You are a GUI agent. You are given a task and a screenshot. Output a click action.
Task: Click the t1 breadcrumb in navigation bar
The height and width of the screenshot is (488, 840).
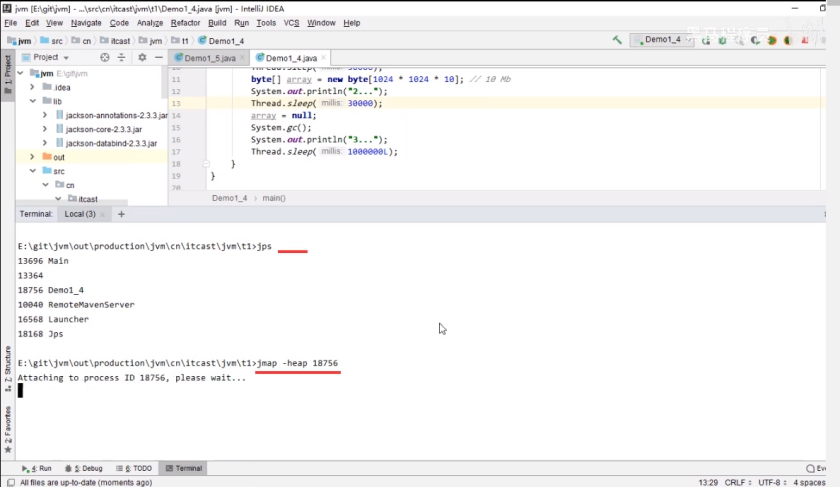pyautogui.click(x=181, y=41)
